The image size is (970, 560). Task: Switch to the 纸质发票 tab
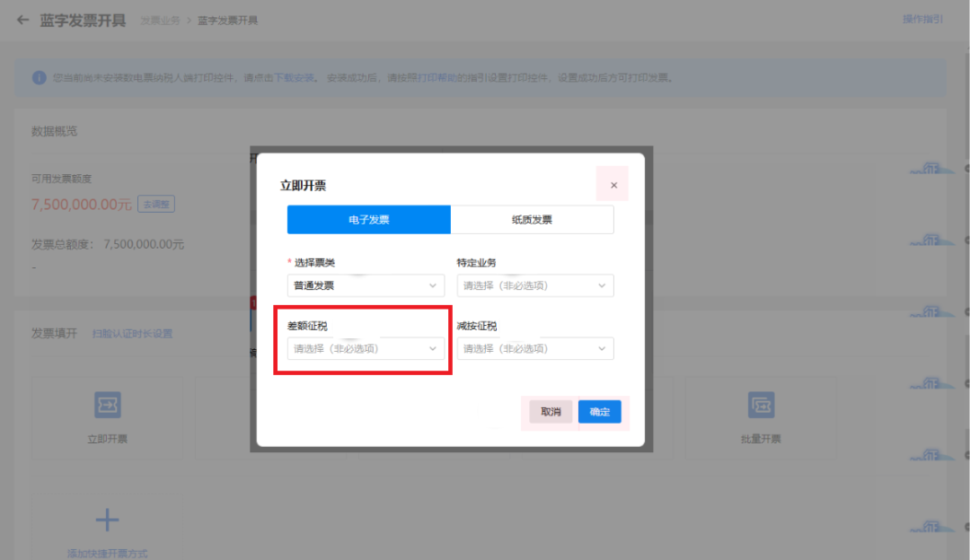click(x=533, y=219)
